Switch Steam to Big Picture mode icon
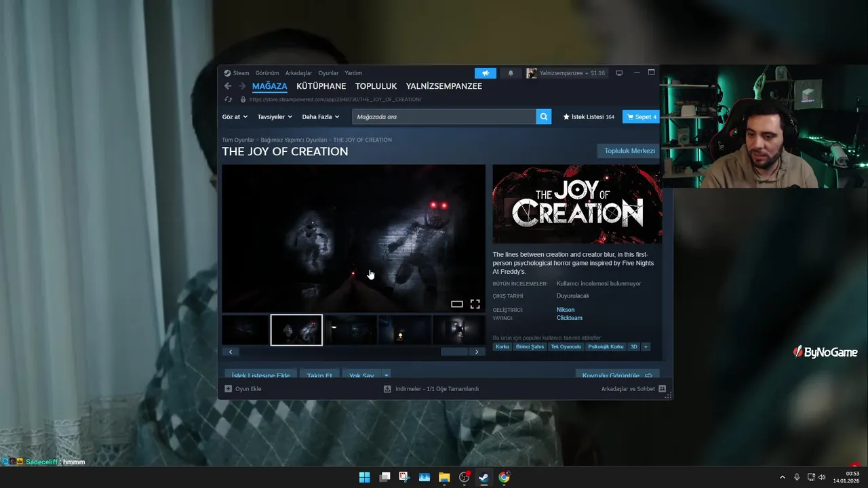This screenshot has width=868, height=488. (x=619, y=73)
